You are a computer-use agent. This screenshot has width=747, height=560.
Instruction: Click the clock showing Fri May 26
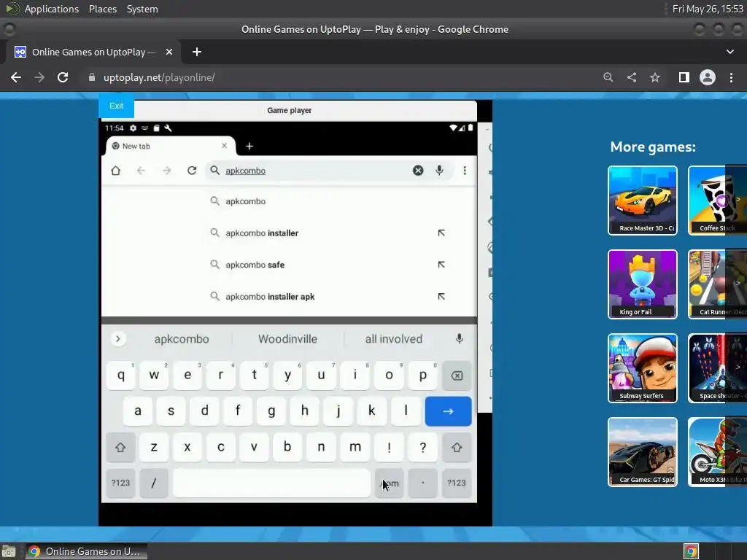click(x=708, y=9)
